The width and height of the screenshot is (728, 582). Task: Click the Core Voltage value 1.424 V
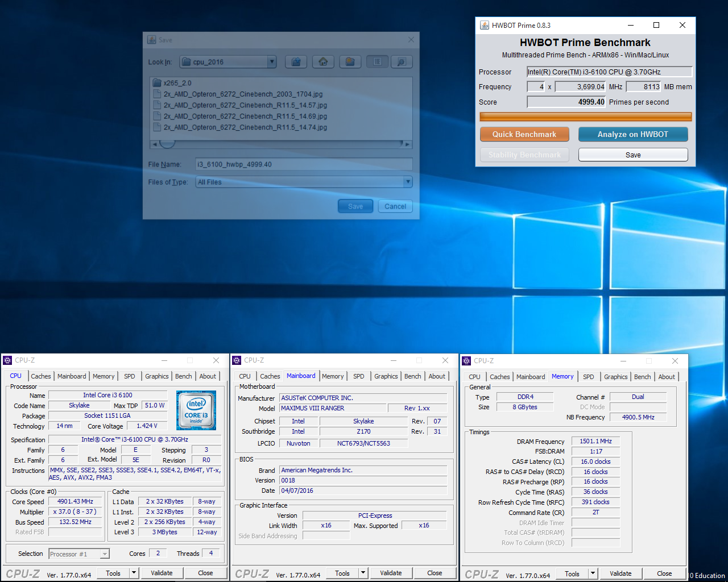point(147,426)
